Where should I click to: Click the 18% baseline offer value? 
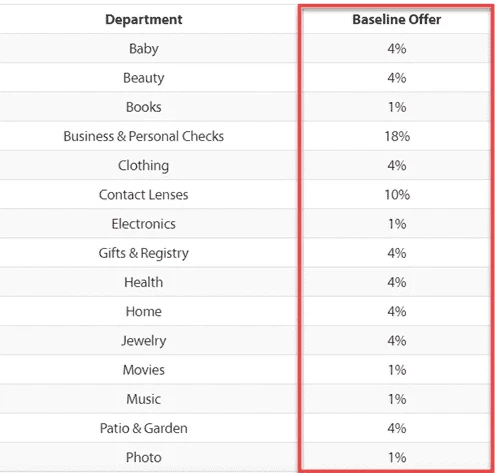click(397, 136)
